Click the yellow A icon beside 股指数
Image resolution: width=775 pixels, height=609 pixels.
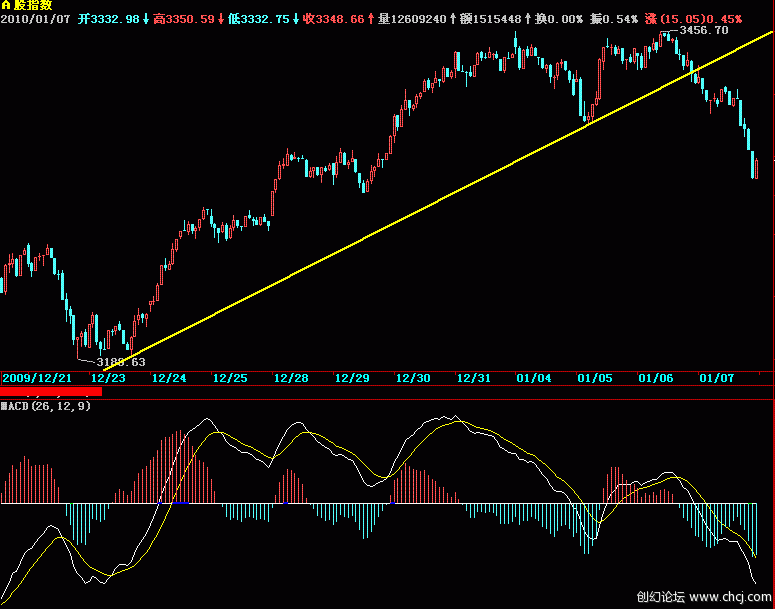tap(5, 6)
